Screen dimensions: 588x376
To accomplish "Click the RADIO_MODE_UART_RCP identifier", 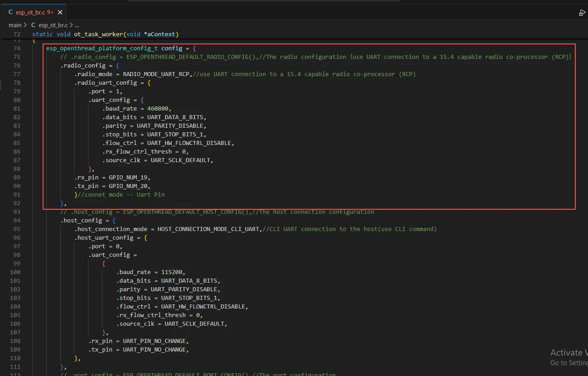I will click(157, 74).
